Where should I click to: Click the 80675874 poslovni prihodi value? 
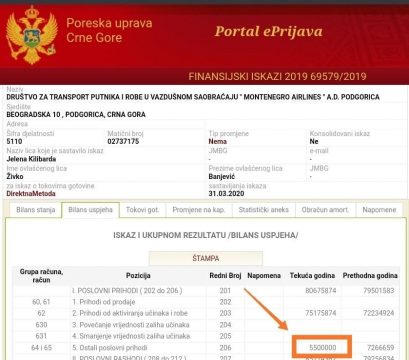click(x=320, y=290)
